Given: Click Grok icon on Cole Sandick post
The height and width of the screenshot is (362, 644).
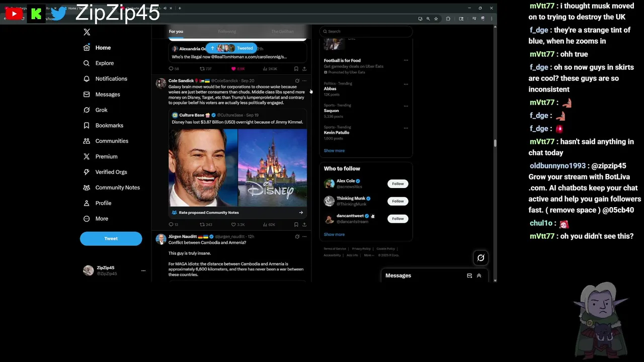Looking at the screenshot, I should coord(297,81).
